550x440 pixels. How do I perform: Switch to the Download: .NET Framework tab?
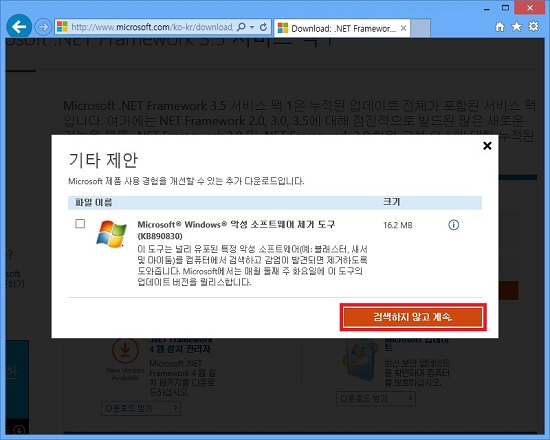tap(342, 28)
